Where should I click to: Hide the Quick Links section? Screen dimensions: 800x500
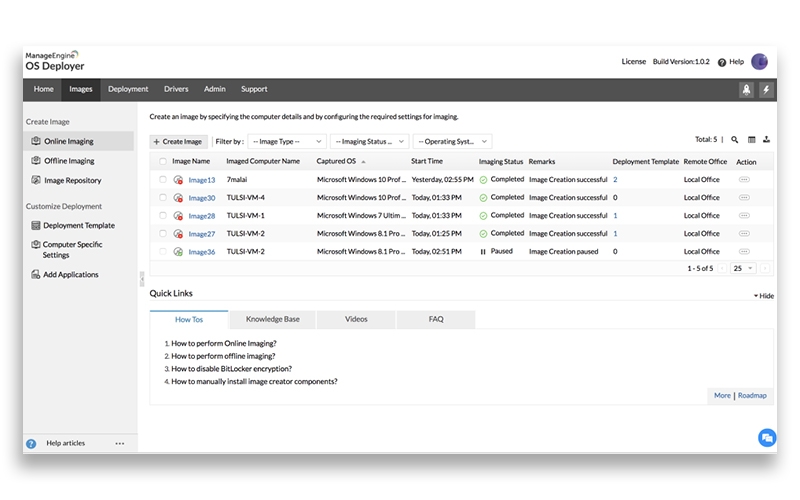tap(763, 296)
